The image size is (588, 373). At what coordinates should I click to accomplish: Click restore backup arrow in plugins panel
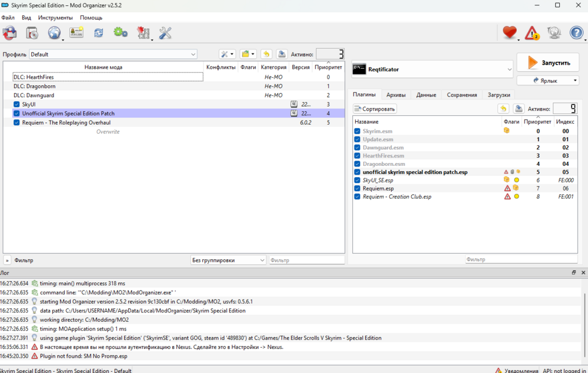coord(503,109)
